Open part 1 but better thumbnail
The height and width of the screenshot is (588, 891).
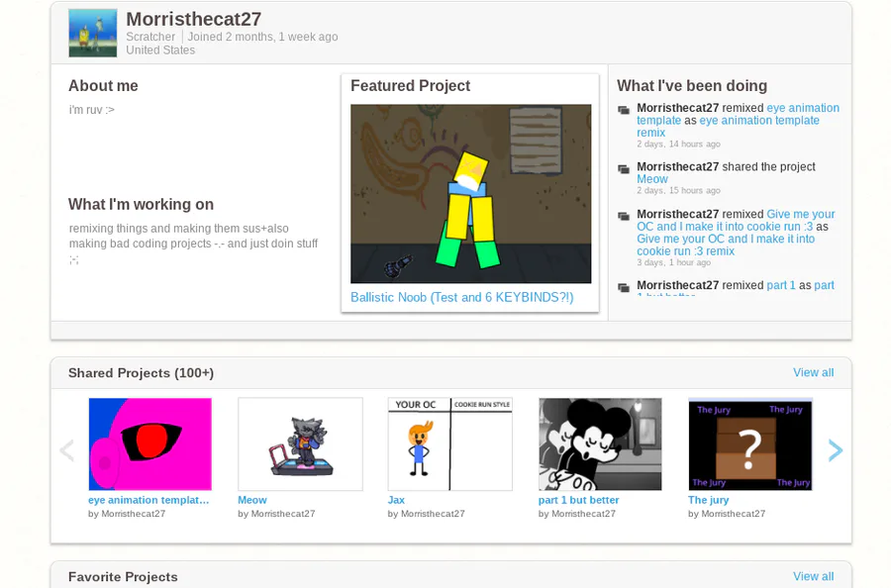(600, 444)
